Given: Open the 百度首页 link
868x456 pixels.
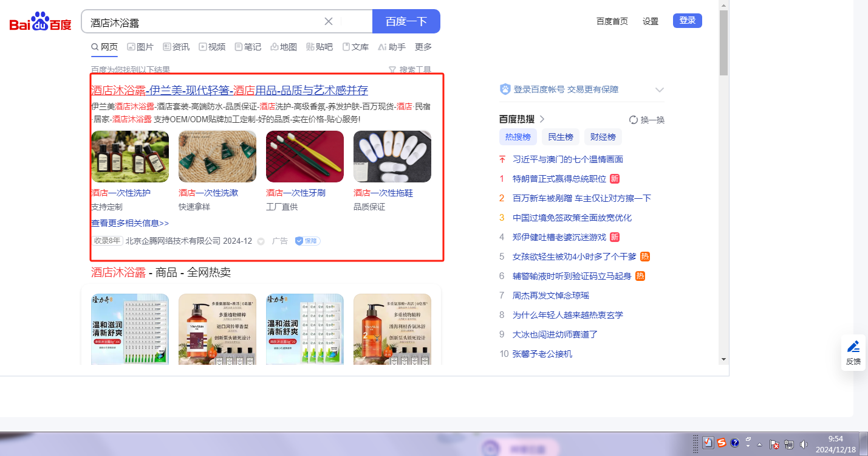Looking at the screenshot, I should click(x=612, y=21).
